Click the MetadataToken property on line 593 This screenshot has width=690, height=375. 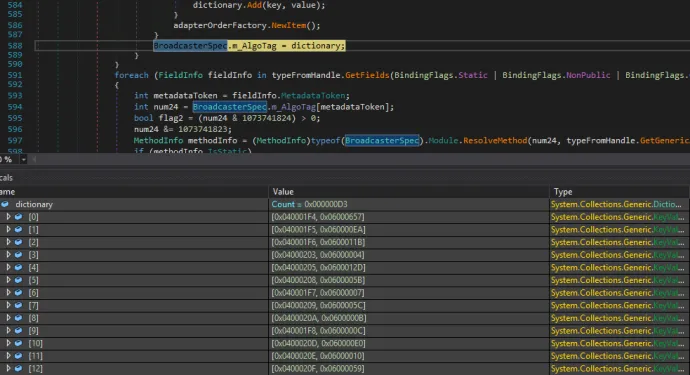point(313,96)
